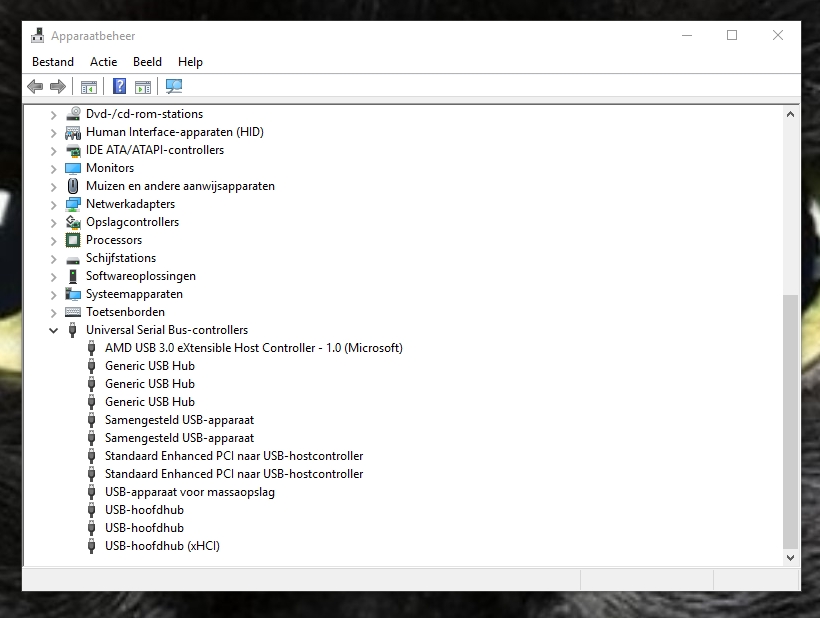Click the USB icon beside USB-hoofdhub (xHCI)
820x618 pixels.
92,546
